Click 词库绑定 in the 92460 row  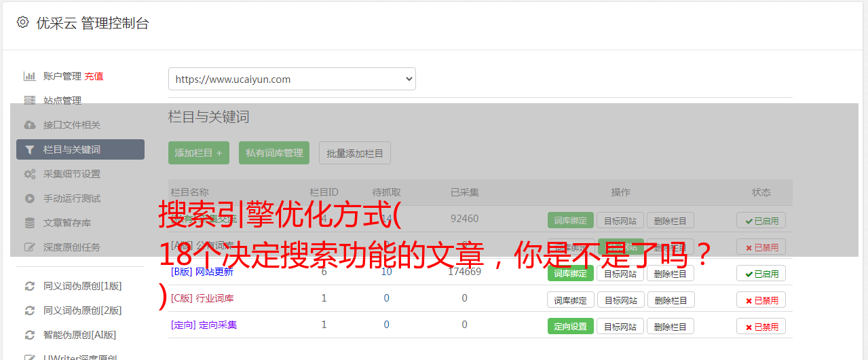(x=570, y=221)
